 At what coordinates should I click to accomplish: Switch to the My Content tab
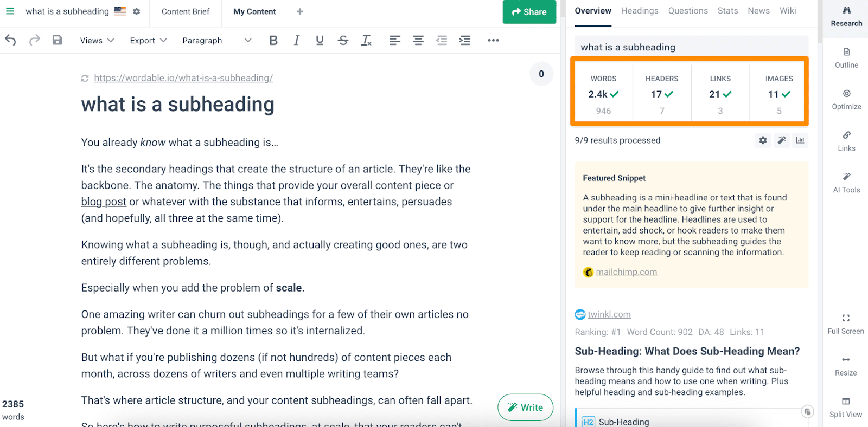pos(254,11)
